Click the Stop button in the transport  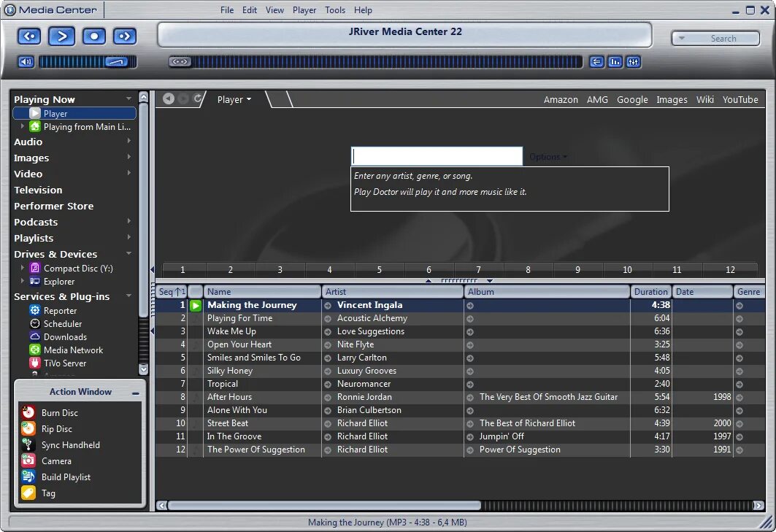tap(94, 36)
